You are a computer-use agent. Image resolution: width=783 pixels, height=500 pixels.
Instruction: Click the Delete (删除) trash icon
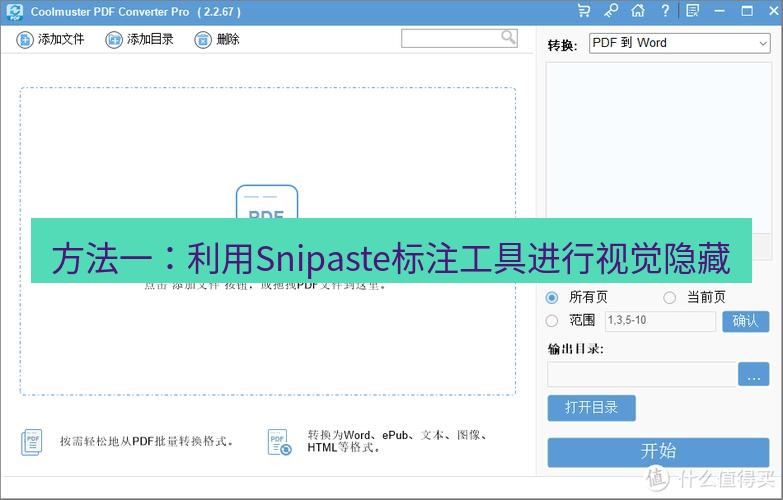coord(203,39)
